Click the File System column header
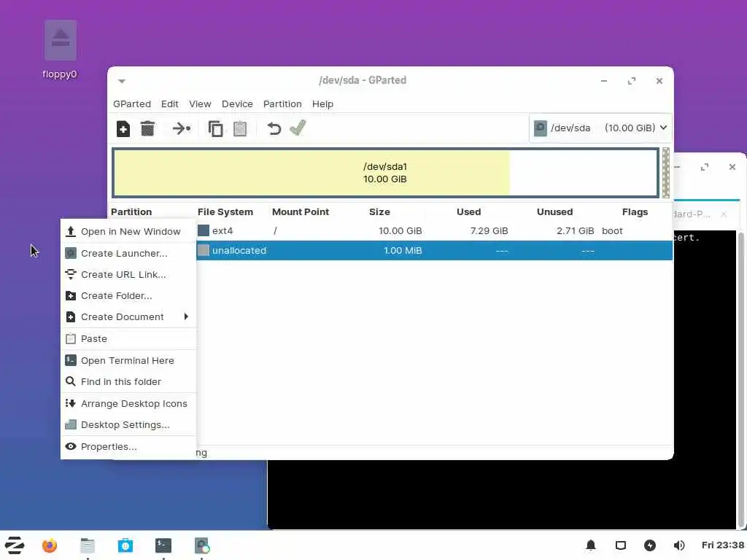The image size is (747, 560). pos(225,212)
